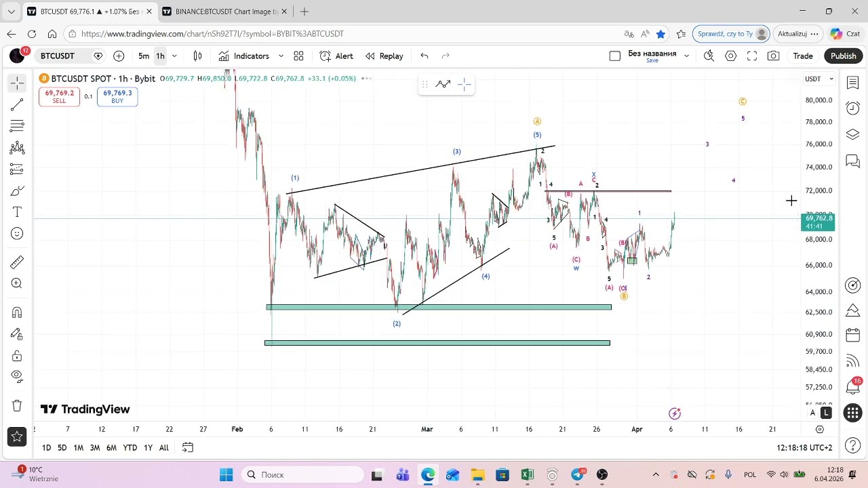Open the favorites star toolbar button
Viewport: 868px width, 488px height.
click(17, 436)
